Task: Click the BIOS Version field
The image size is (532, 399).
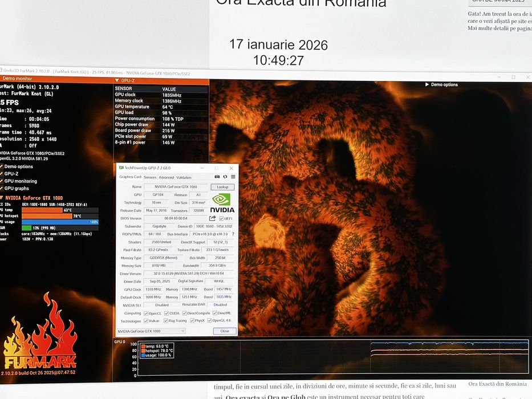Action: (x=176, y=218)
